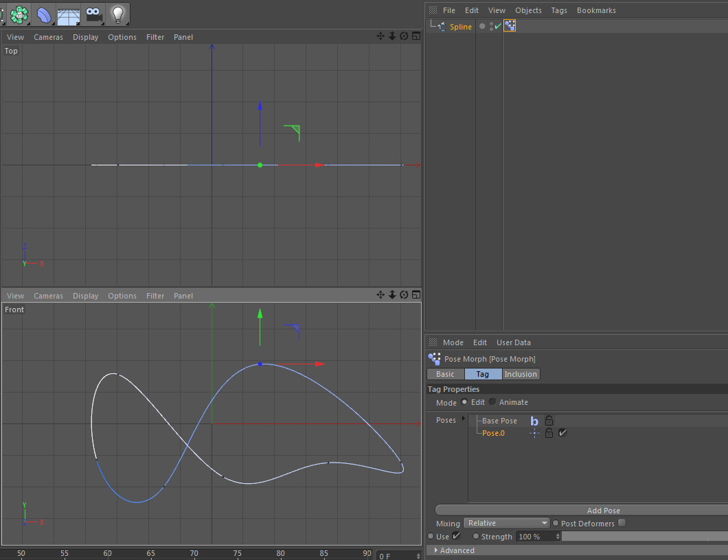This screenshot has height=560, width=728.
Task: Open the Object Manager Bookmarks menu
Action: pyautogui.click(x=596, y=10)
